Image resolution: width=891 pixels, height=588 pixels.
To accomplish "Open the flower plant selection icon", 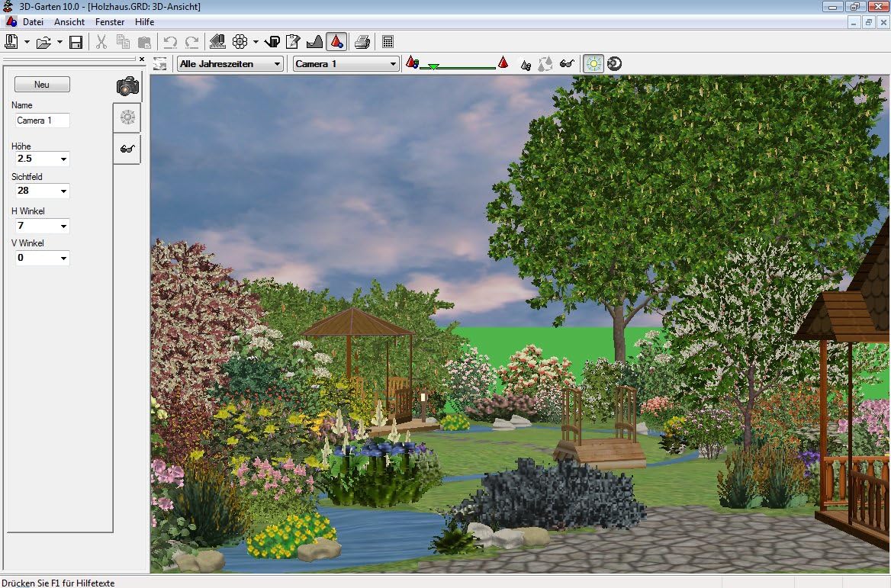I will [240, 42].
